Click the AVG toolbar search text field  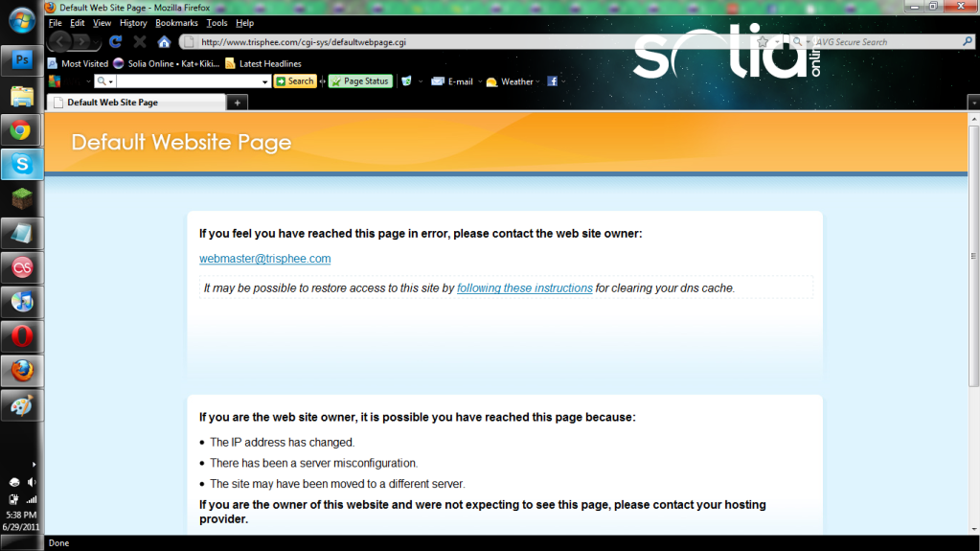[188, 81]
